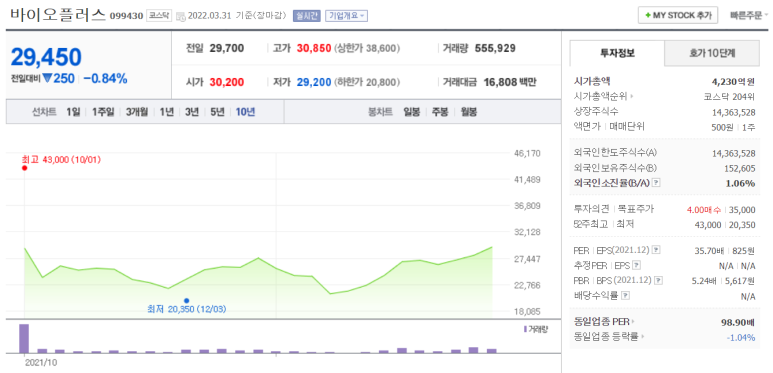773x373 pixels.
Task: Click 거래대금 value 16,808 백만
Action: [509, 82]
